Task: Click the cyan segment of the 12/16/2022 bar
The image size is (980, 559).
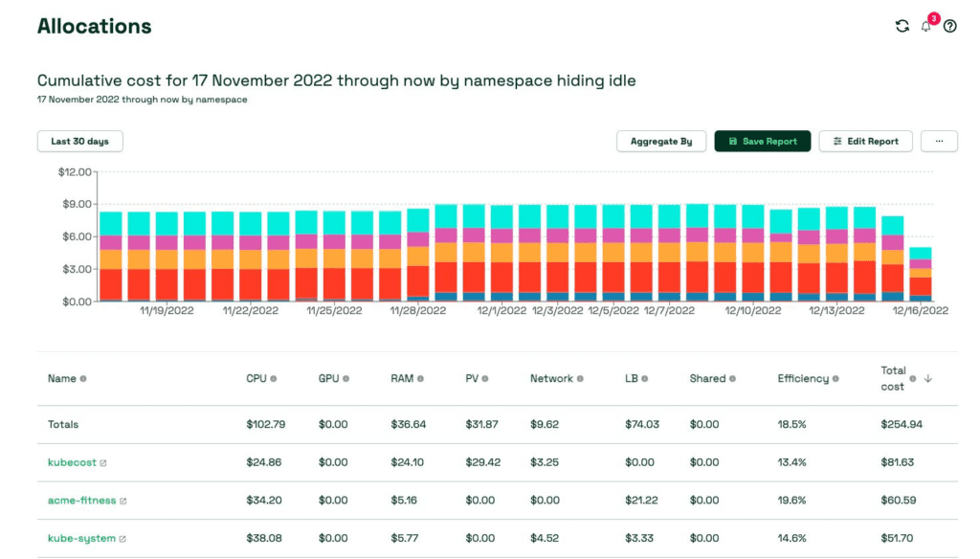Action: [x=920, y=253]
